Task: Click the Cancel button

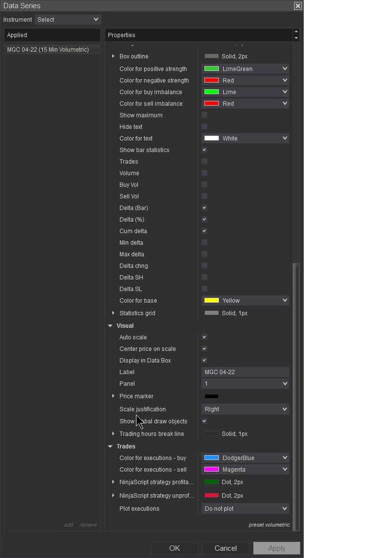Action: [x=225, y=548]
